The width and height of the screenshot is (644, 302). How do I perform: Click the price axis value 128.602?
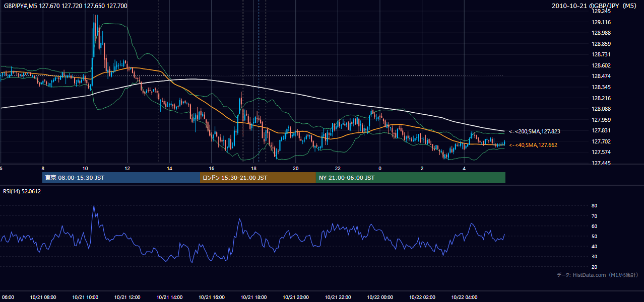point(601,65)
